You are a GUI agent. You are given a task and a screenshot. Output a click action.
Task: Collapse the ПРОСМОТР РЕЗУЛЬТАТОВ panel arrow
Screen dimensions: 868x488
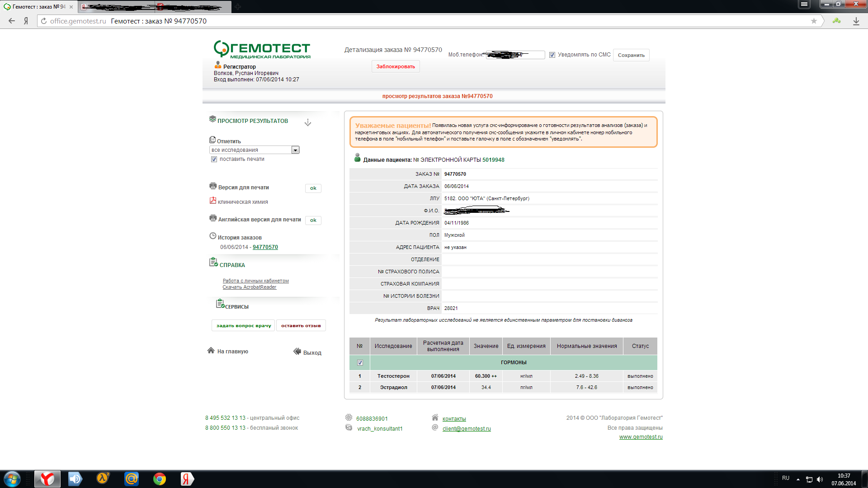(308, 122)
